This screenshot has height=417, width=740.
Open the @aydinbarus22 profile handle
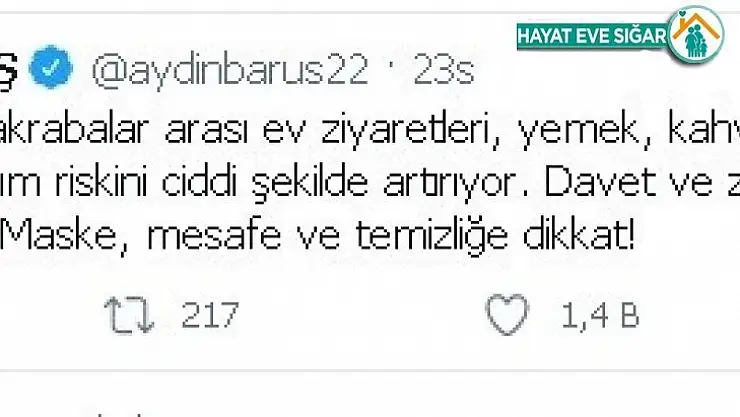point(230,70)
